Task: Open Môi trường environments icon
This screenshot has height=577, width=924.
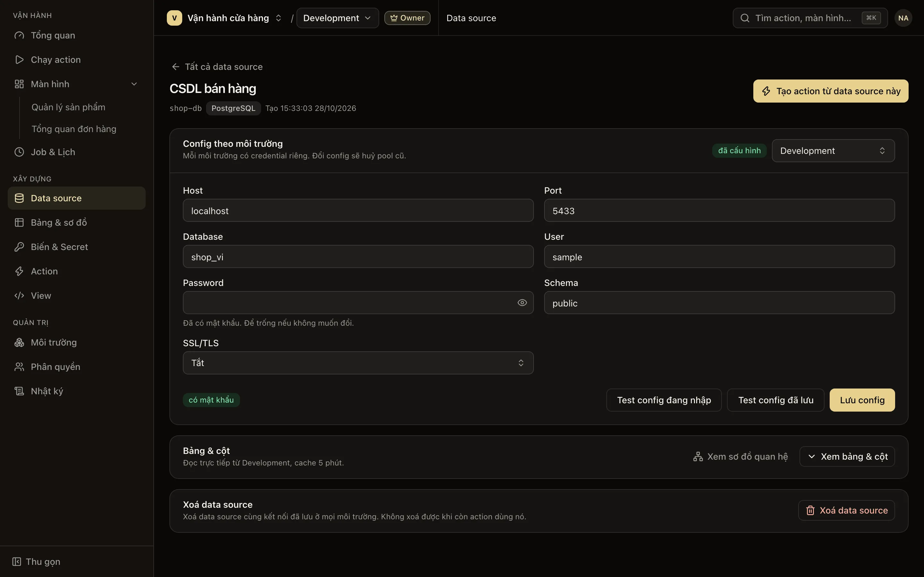Action: point(19,343)
